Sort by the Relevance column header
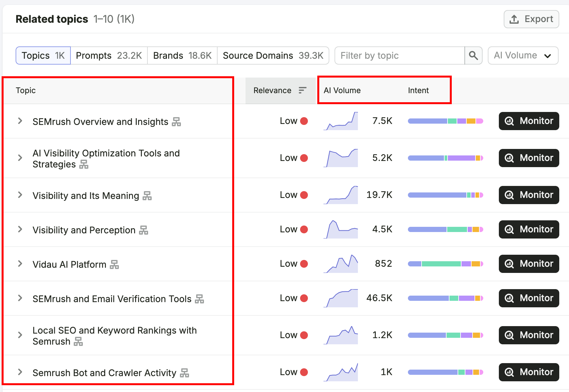 280,91
